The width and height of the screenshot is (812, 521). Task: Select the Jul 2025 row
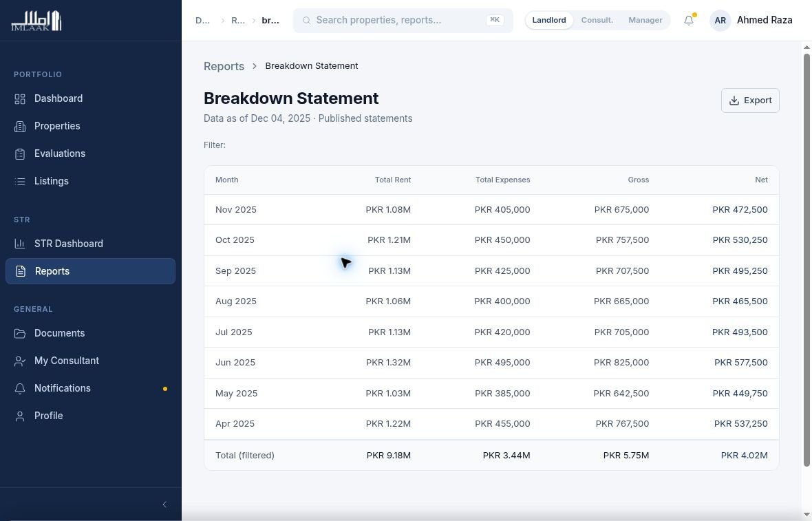(491, 332)
